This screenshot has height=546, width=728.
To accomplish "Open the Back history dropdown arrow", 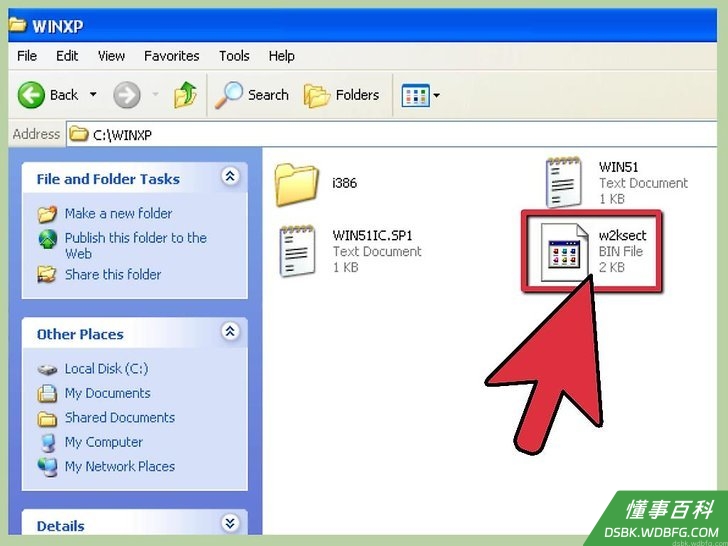I will (x=93, y=95).
